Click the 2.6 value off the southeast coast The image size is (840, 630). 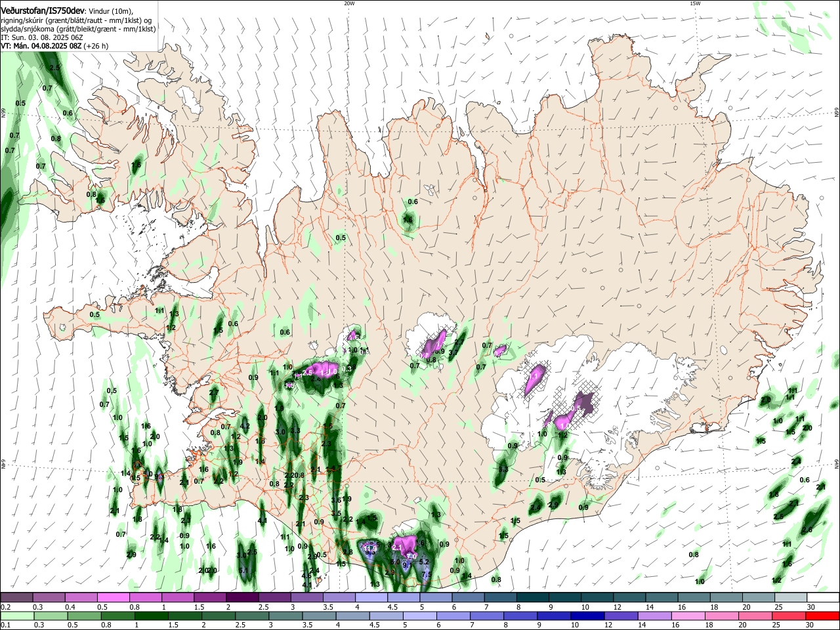click(x=807, y=530)
